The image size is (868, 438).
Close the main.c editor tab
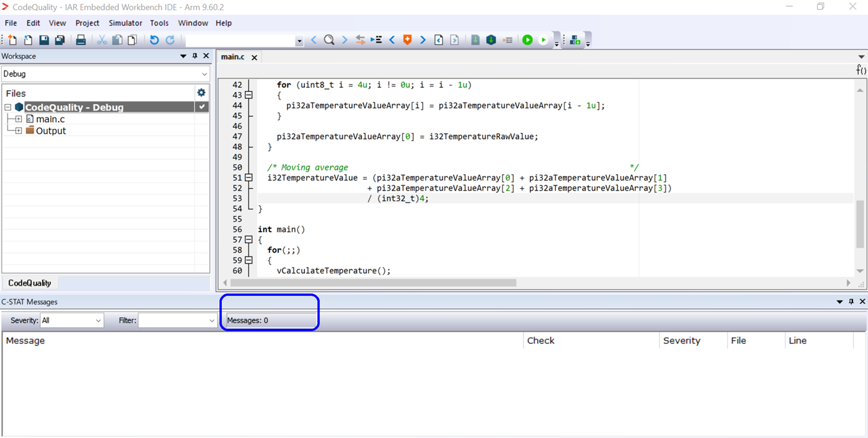(254, 58)
